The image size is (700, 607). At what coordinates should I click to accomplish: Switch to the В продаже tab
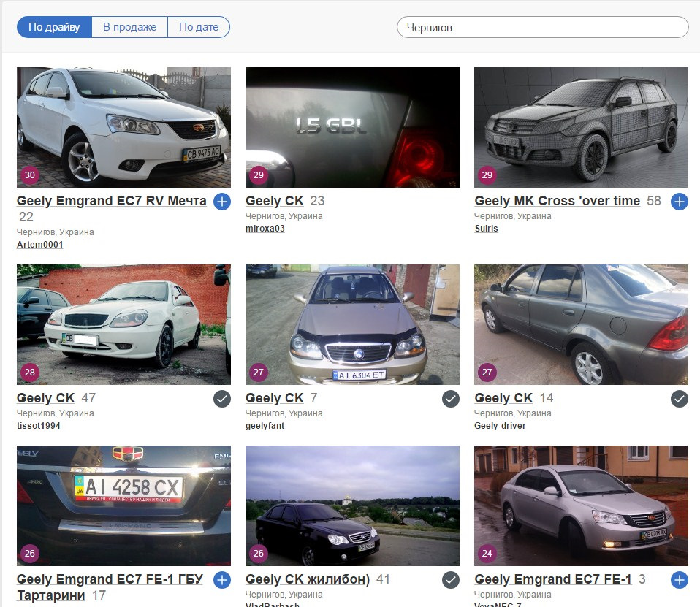click(x=129, y=27)
